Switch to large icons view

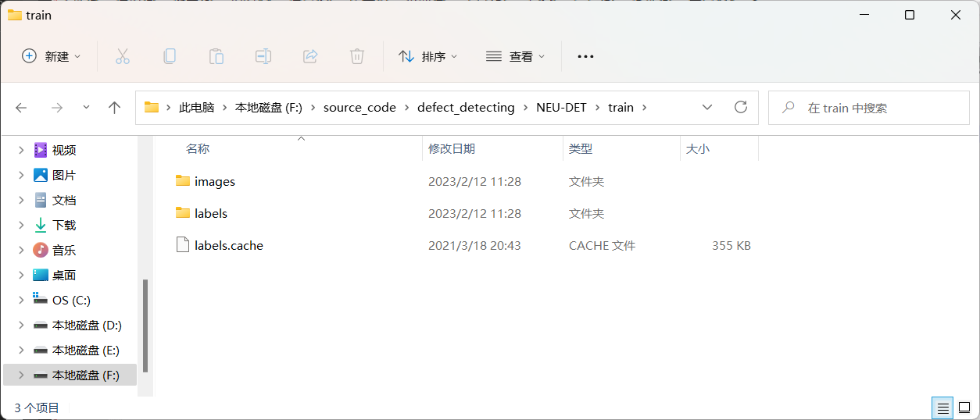coord(964,408)
